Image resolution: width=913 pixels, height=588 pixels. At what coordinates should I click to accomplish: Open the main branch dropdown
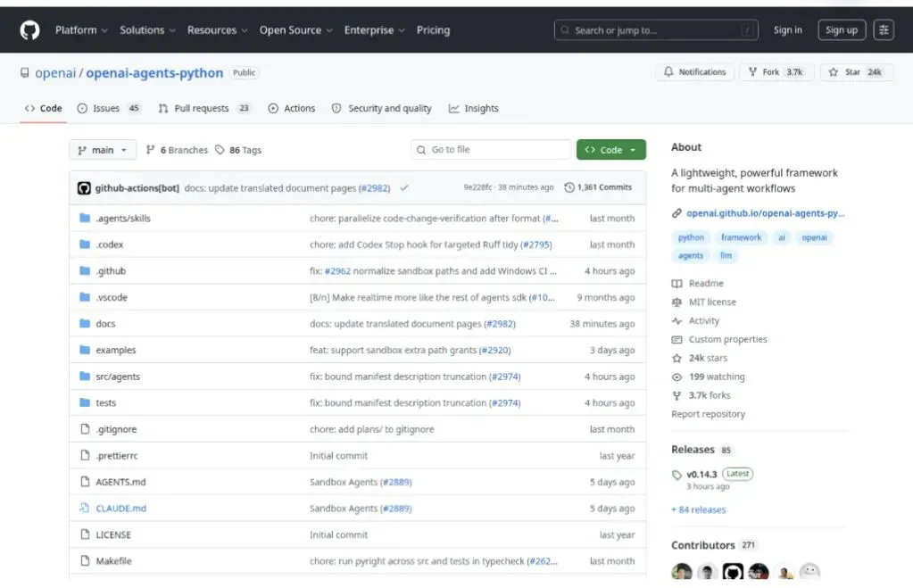pos(103,150)
